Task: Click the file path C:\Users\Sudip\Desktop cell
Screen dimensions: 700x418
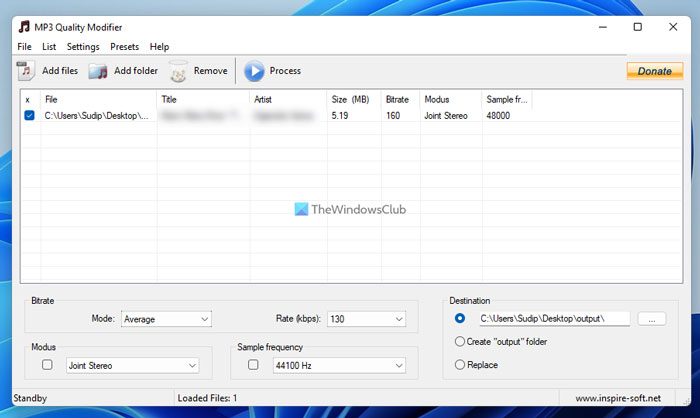Action: pos(97,116)
